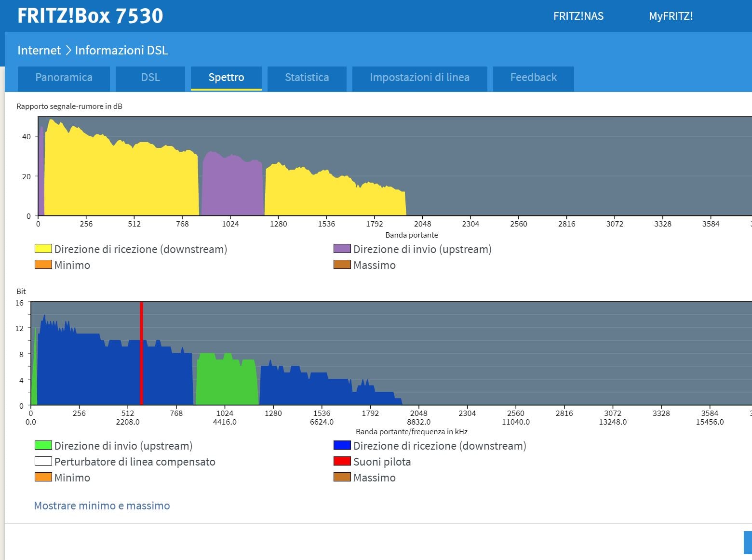Click green upstream swatch in Bit legend
This screenshot has height=560, width=752.
pyautogui.click(x=43, y=445)
